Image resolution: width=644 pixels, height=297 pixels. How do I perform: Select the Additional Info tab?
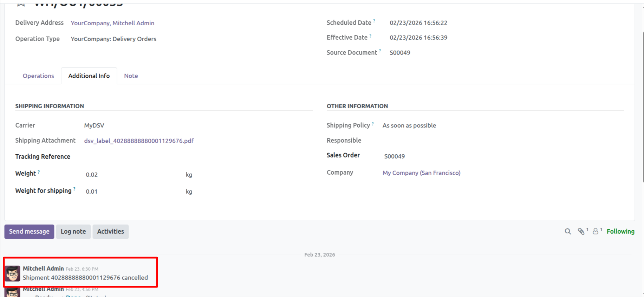pyautogui.click(x=89, y=76)
